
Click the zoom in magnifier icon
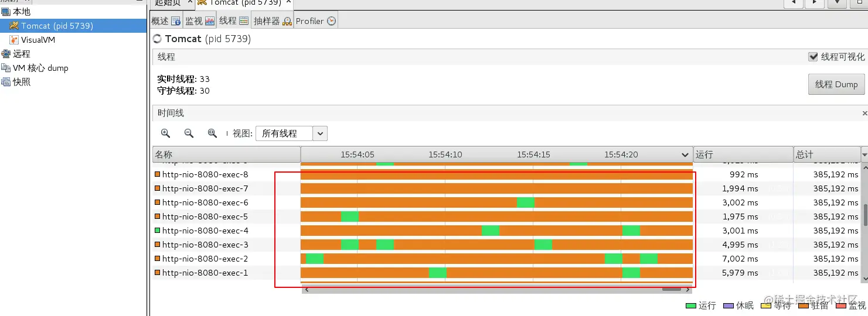tap(165, 133)
